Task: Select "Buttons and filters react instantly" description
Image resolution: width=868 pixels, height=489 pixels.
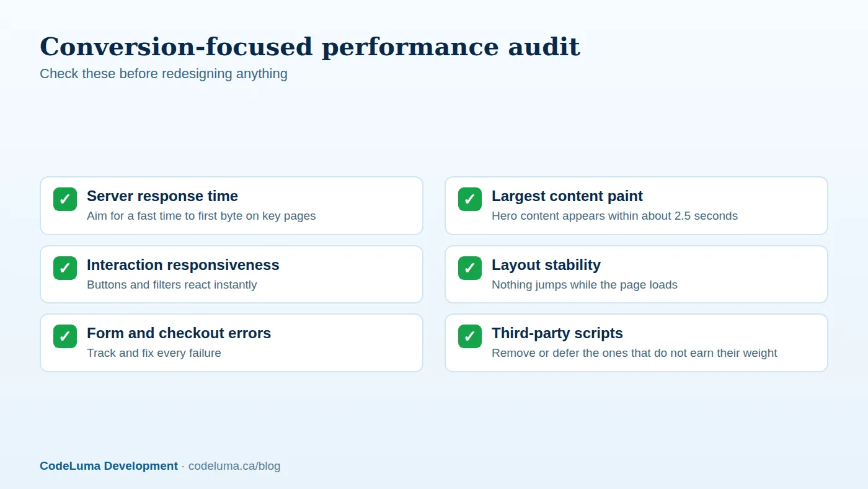Action: coord(172,285)
